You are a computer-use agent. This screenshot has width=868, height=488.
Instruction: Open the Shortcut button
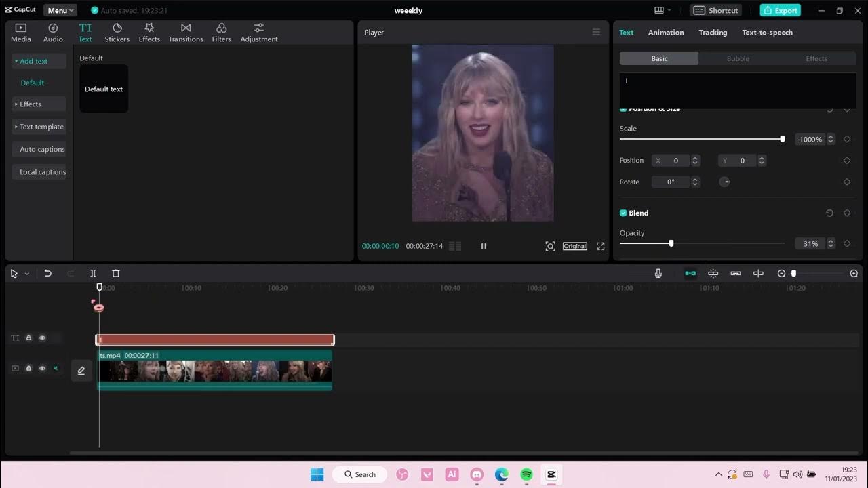tap(715, 10)
